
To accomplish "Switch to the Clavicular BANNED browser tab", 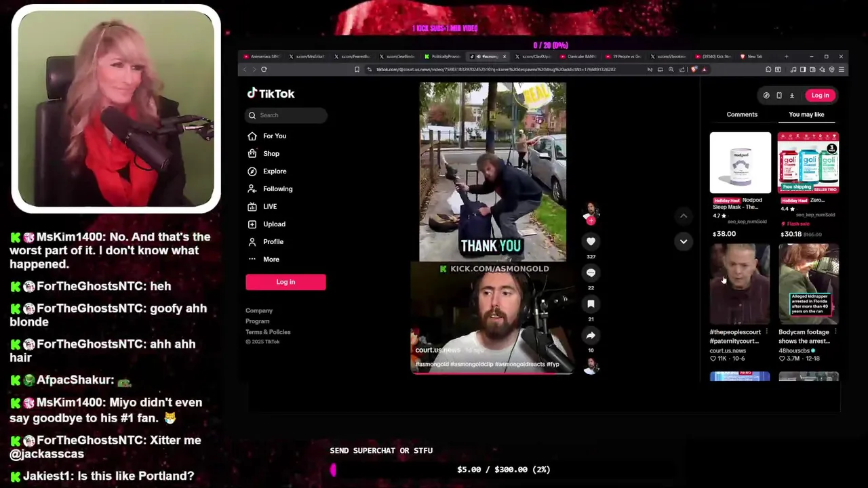I will (x=578, y=56).
